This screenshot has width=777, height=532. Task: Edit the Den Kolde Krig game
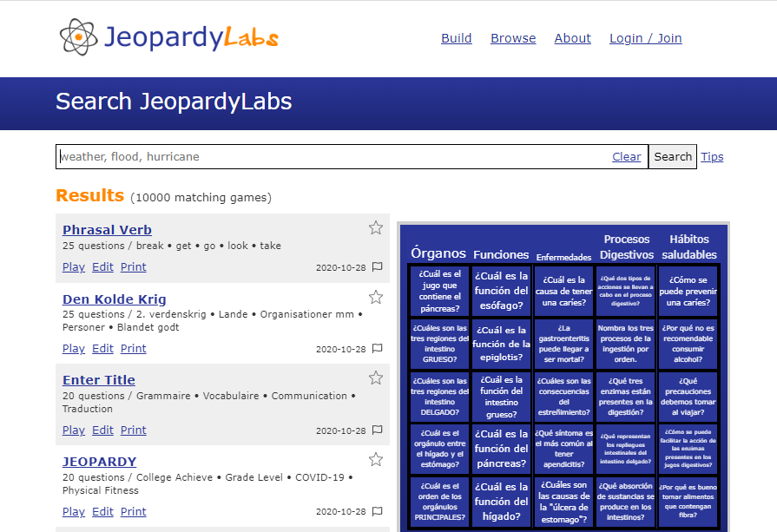[x=102, y=349]
